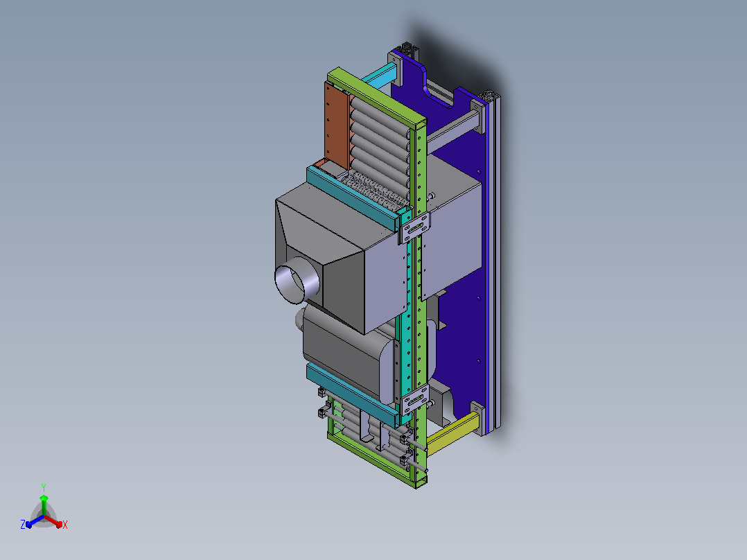Viewport: 747px width, 560px height.
Task: Click the red X axis of the orientation triad
Action: [x=53, y=520]
